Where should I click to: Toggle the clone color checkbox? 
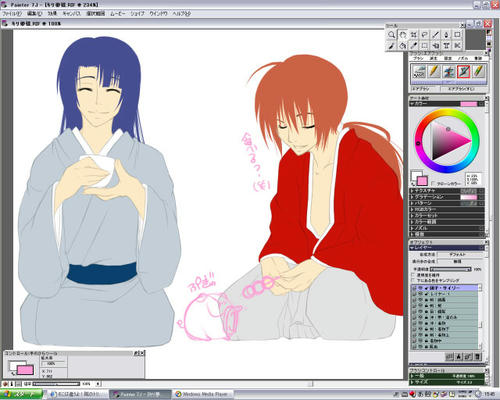433,183
